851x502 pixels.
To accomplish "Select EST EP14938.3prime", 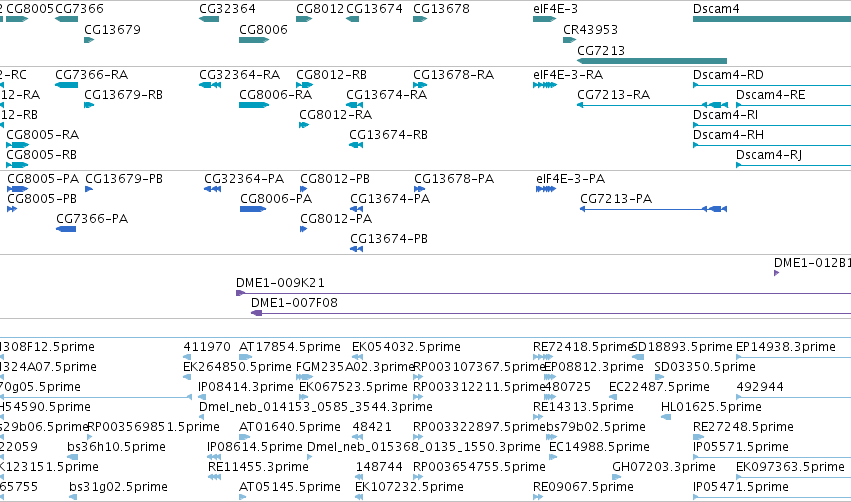I will [786, 347].
